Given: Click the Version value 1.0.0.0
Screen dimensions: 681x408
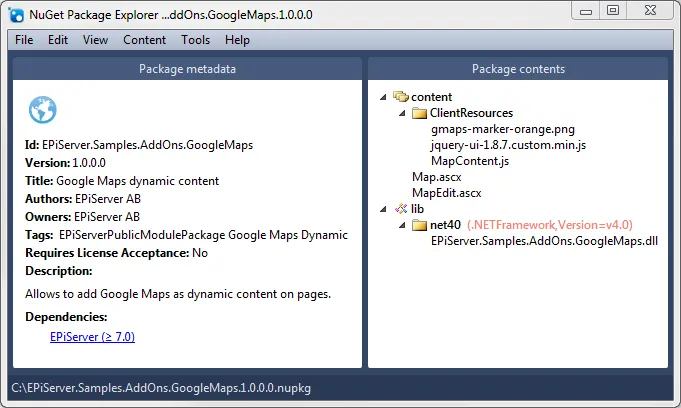Looking at the screenshot, I should click(x=89, y=163).
